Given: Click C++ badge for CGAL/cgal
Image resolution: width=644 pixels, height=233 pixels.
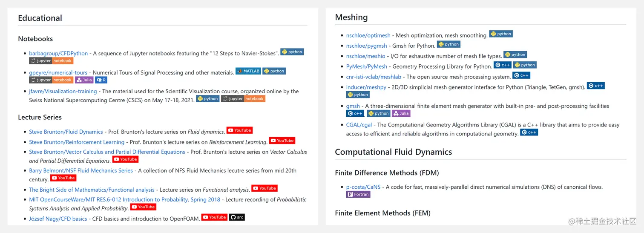Looking at the screenshot, I should (x=529, y=132).
